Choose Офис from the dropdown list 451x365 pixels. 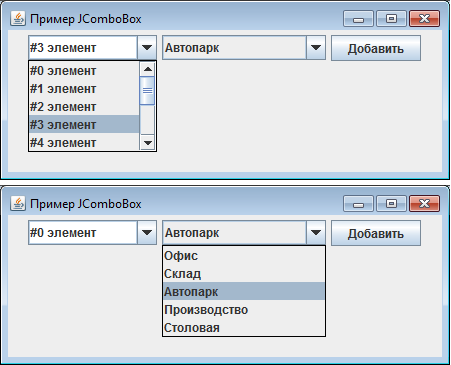[244, 256]
